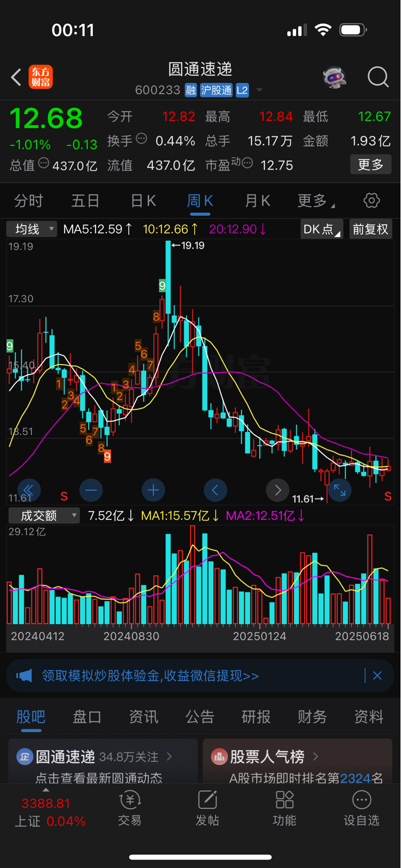Tap the search magnifier icon
This screenshot has height=868, width=401.
pyautogui.click(x=378, y=77)
